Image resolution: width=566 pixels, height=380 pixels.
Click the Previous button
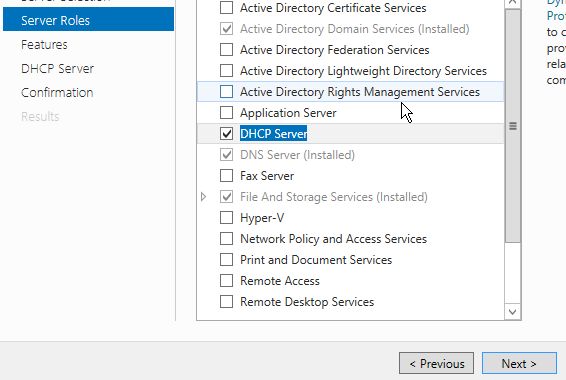pyautogui.click(x=436, y=363)
